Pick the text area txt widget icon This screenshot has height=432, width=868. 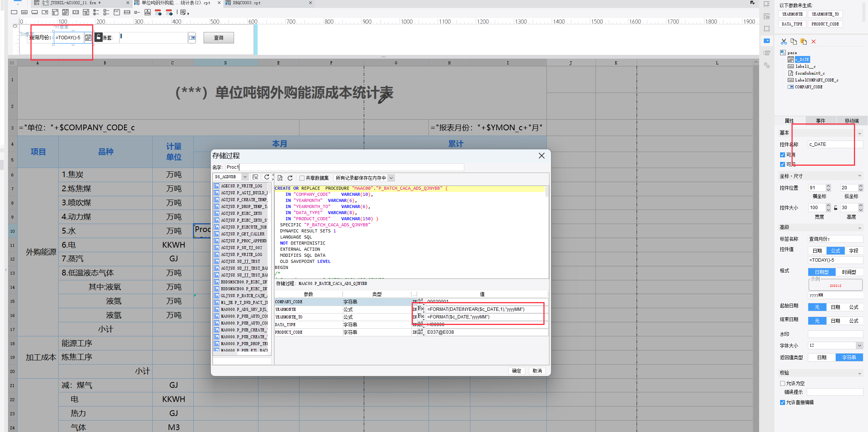pyautogui.click(x=117, y=12)
